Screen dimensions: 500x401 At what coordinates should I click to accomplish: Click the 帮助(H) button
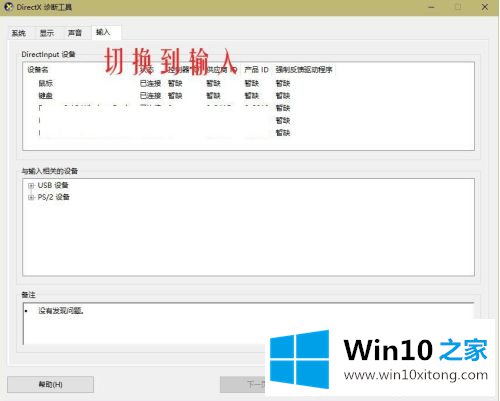50,384
